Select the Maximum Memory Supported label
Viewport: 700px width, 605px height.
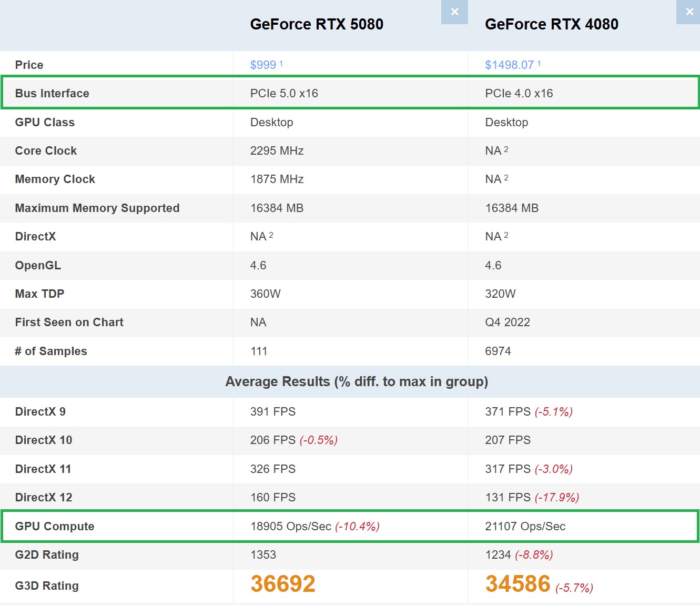[97, 208]
